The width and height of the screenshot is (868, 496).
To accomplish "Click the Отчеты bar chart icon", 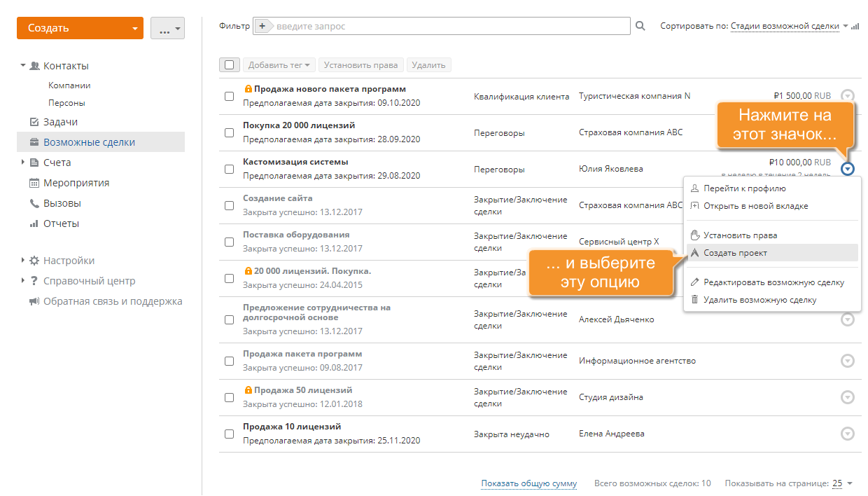I will coord(34,223).
